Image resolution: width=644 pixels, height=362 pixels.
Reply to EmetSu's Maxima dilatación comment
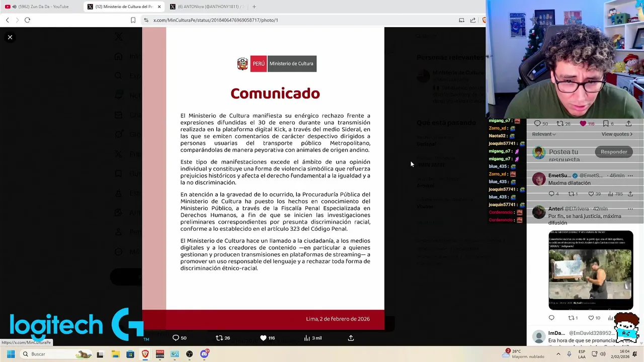point(553,194)
